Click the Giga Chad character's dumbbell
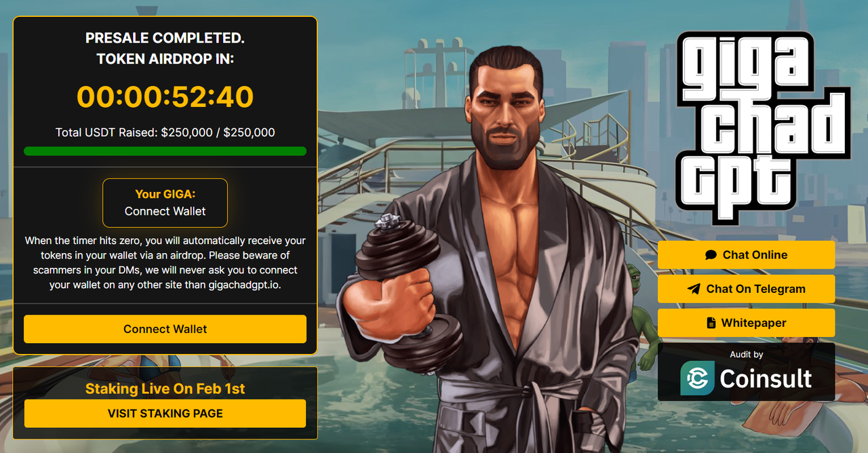 (407, 292)
